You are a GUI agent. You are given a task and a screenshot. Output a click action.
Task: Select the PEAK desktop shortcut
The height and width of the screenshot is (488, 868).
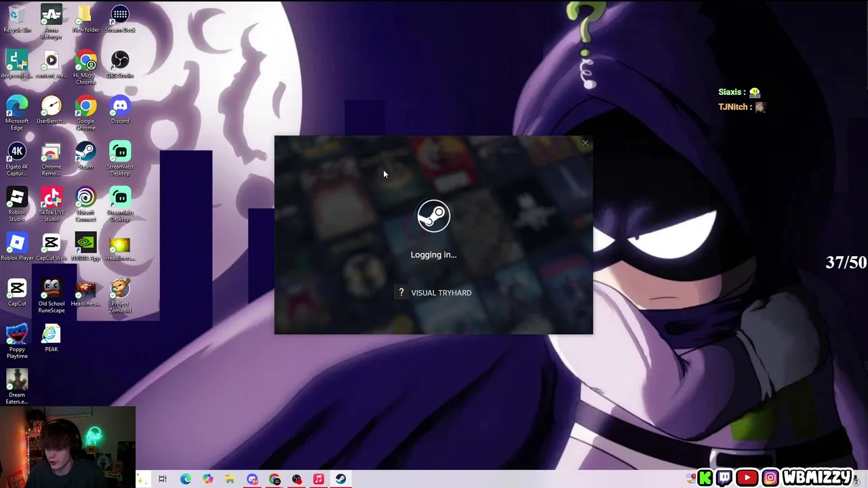pos(52,338)
